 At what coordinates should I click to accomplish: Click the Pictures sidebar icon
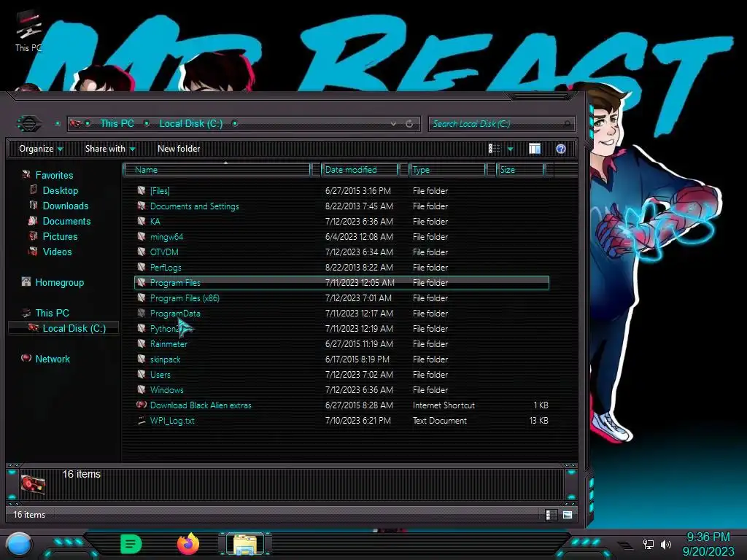33,236
